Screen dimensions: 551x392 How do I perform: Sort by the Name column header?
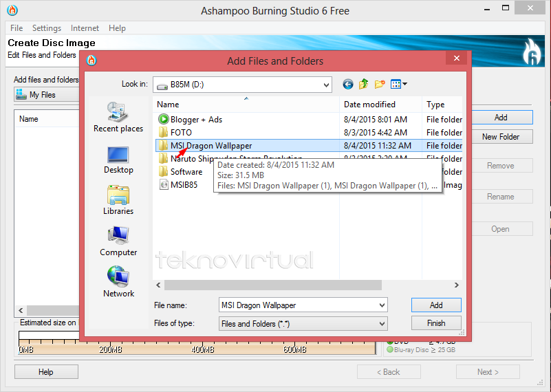(246, 105)
